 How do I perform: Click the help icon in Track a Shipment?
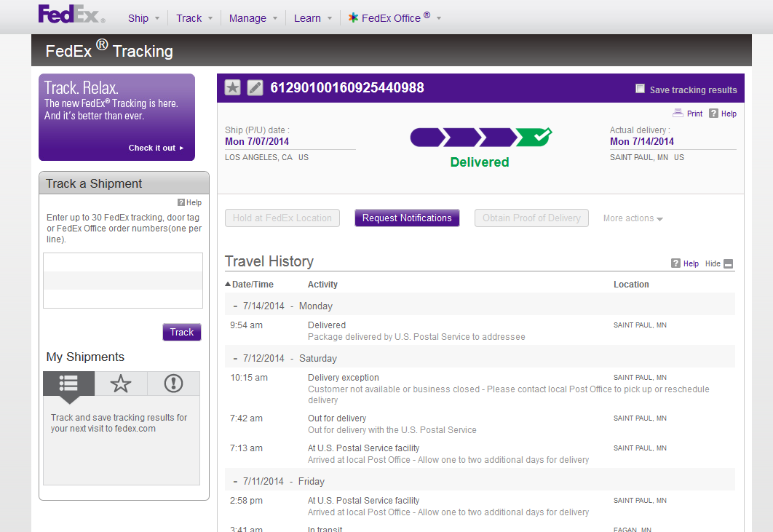coord(181,202)
